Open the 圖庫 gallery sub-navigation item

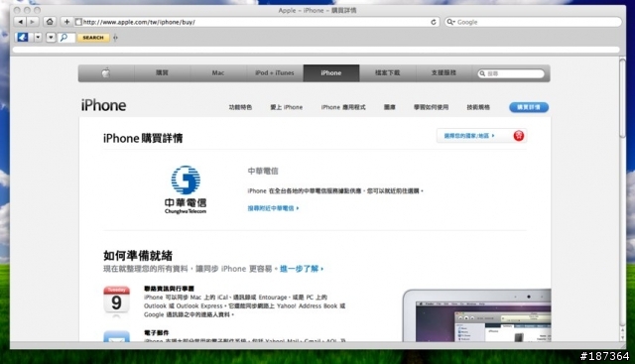coord(390,107)
